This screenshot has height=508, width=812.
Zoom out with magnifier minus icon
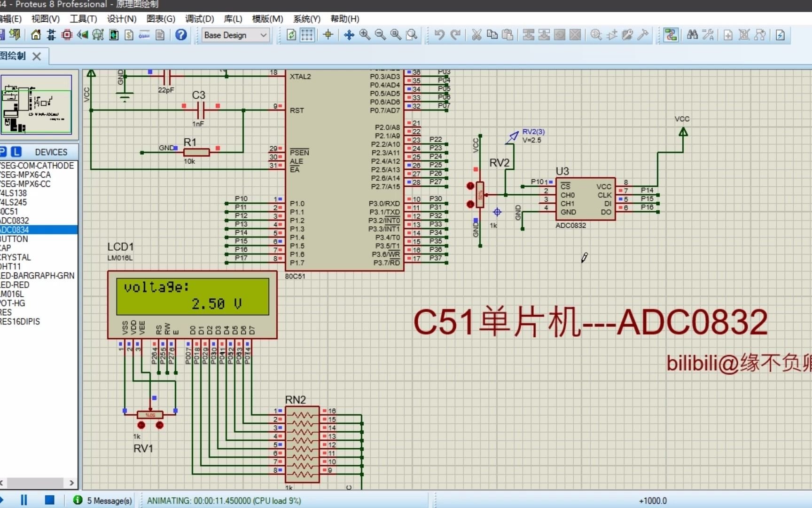point(380,35)
